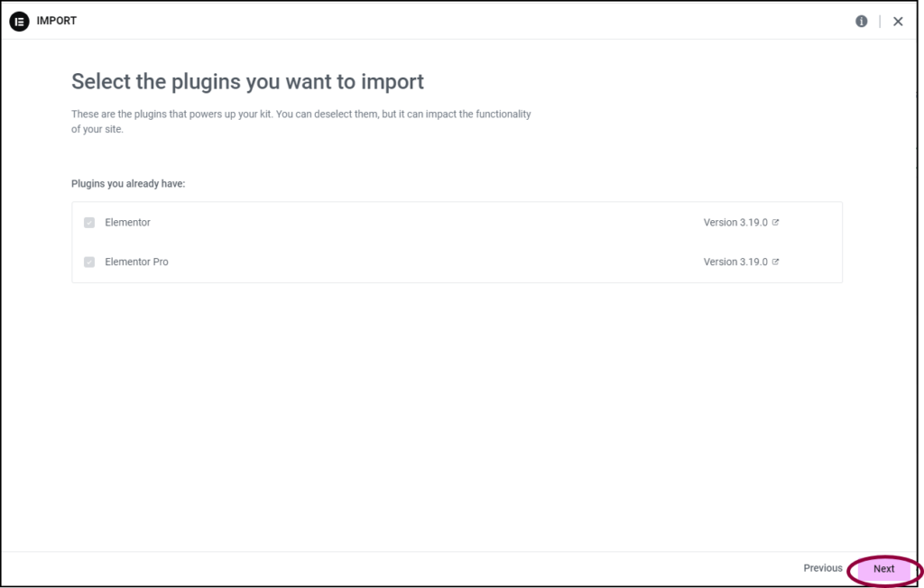This screenshot has width=924, height=588.
Task: Click the IMPORT title in the header bar
Action: pos(57,21)
